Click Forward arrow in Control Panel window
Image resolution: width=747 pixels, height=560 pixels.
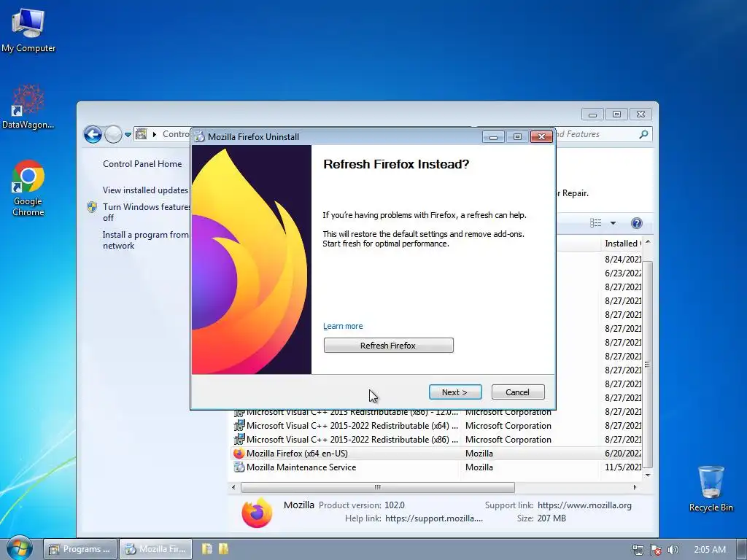pos(113,134)
